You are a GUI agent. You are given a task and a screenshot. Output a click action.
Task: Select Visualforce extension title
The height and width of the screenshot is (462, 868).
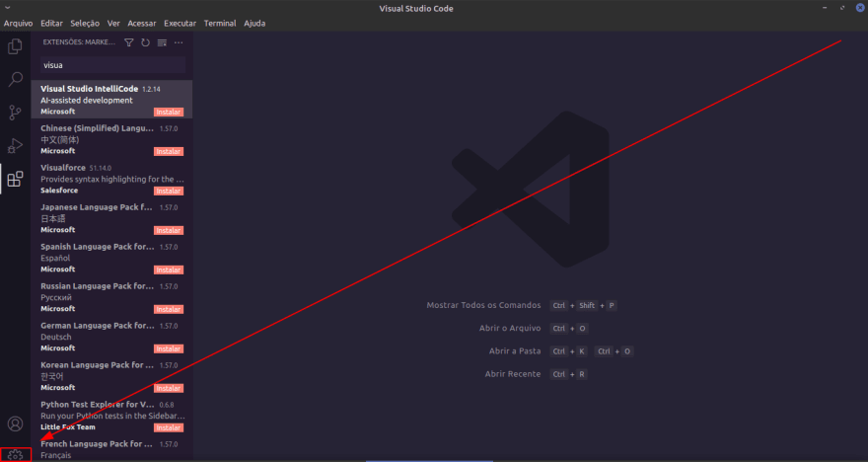point(62,167)
